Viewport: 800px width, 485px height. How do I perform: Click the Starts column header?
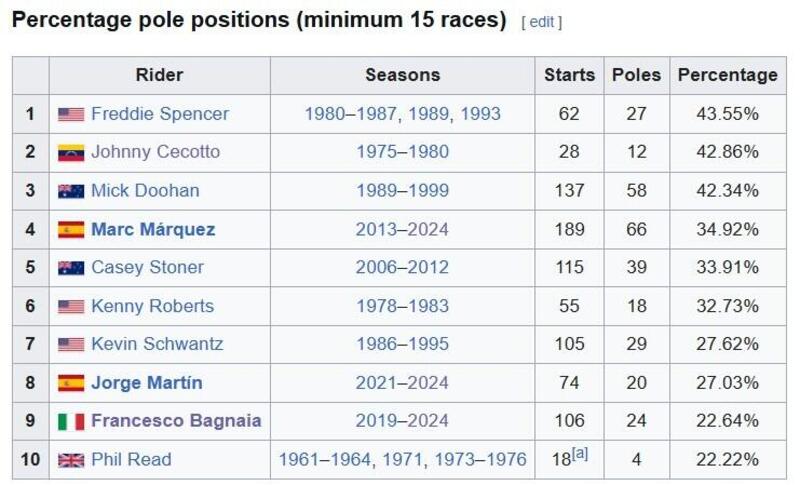pos(569,75)
